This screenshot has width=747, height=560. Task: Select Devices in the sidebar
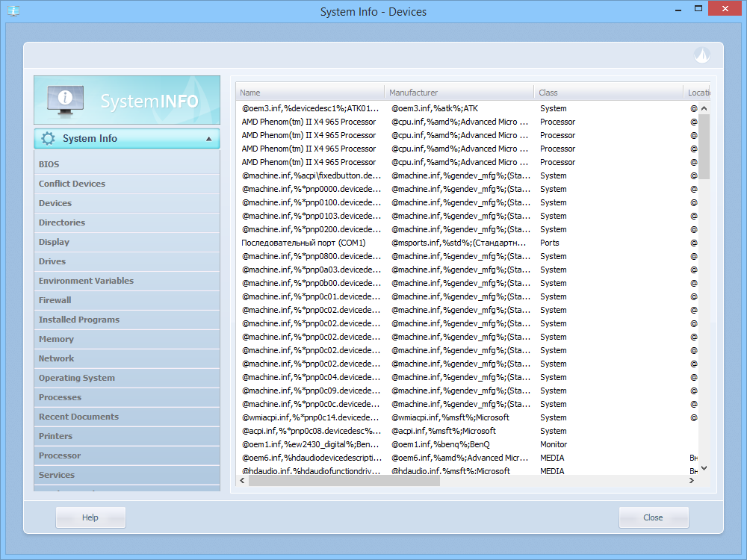(127, 203)
